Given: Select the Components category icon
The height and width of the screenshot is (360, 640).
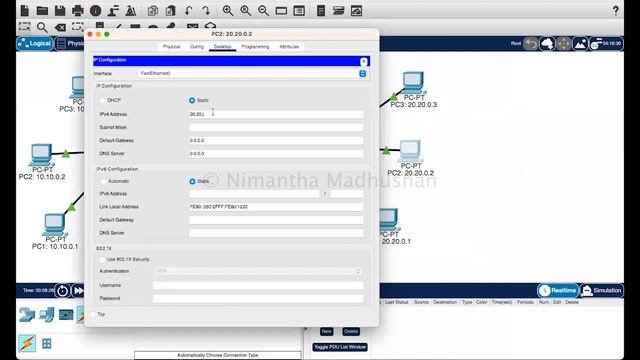Looking at the screenshot, I should (x=66, y=315).
